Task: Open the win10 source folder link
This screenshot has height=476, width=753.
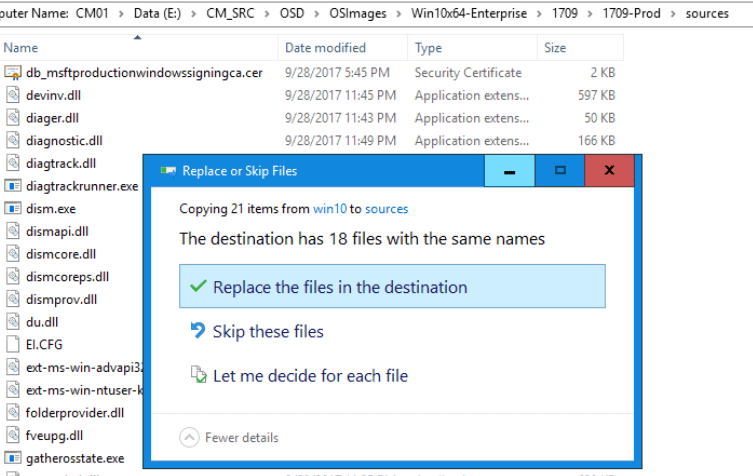Action: coord(329,209)
